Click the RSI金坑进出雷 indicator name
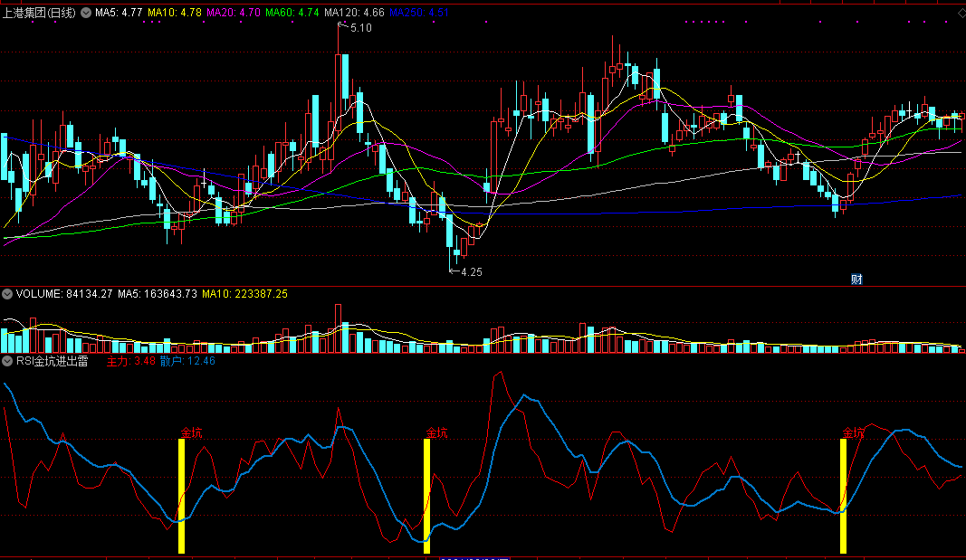This screenshot has height=560, width=966. 53,361
